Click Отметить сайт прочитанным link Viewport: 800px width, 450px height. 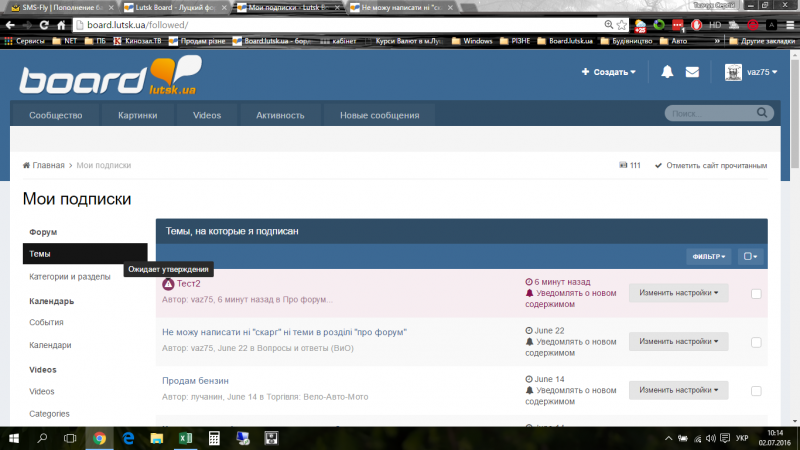711,165
